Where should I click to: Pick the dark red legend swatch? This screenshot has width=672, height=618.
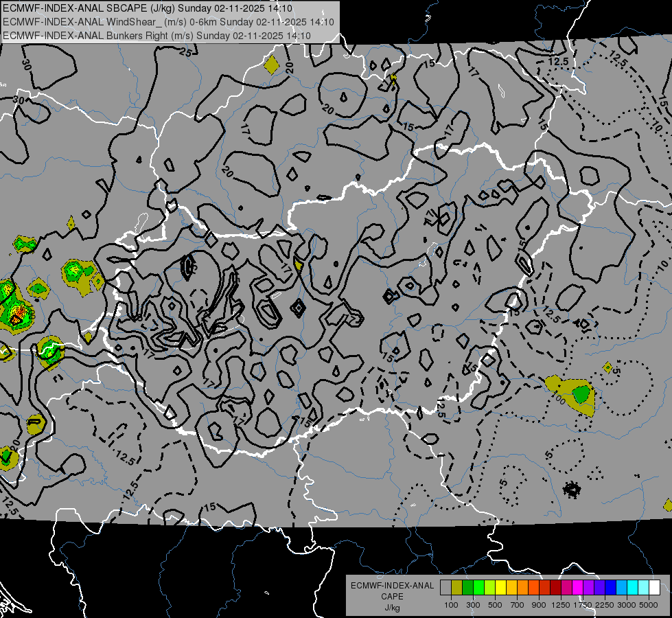[x=555, y=588]
